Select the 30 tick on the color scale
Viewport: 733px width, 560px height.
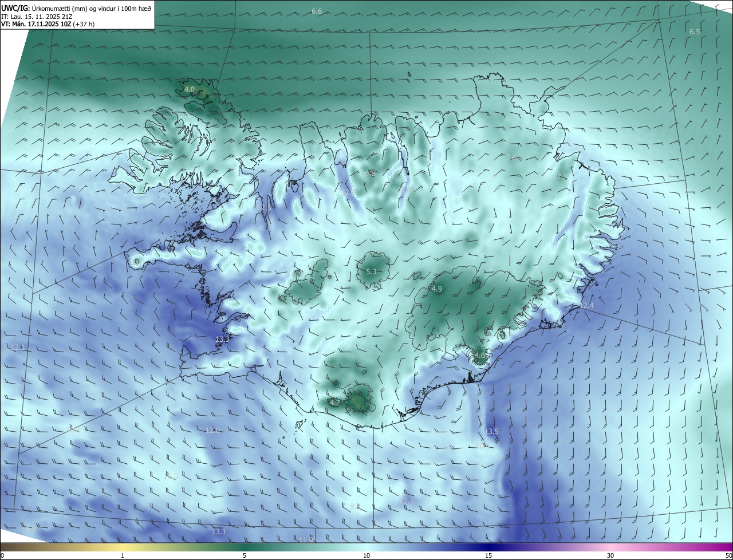coord(610,555)
